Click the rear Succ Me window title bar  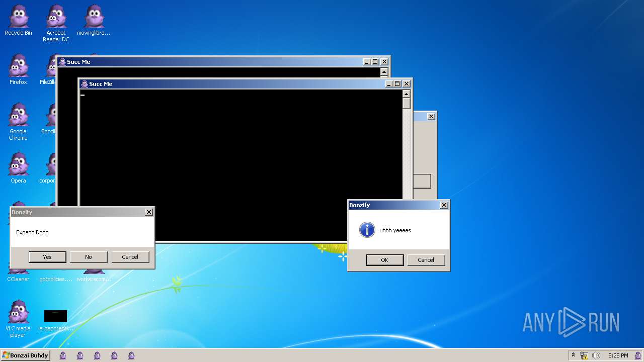click(223, 62)
